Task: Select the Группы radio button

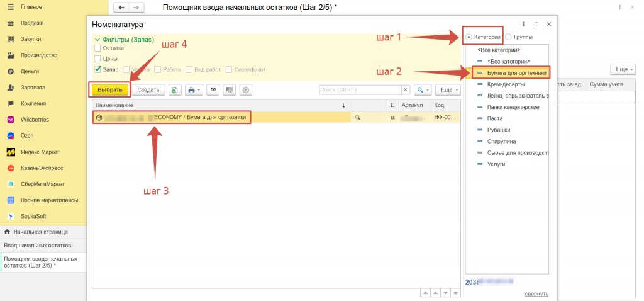Action: click(x=509, y=37)
